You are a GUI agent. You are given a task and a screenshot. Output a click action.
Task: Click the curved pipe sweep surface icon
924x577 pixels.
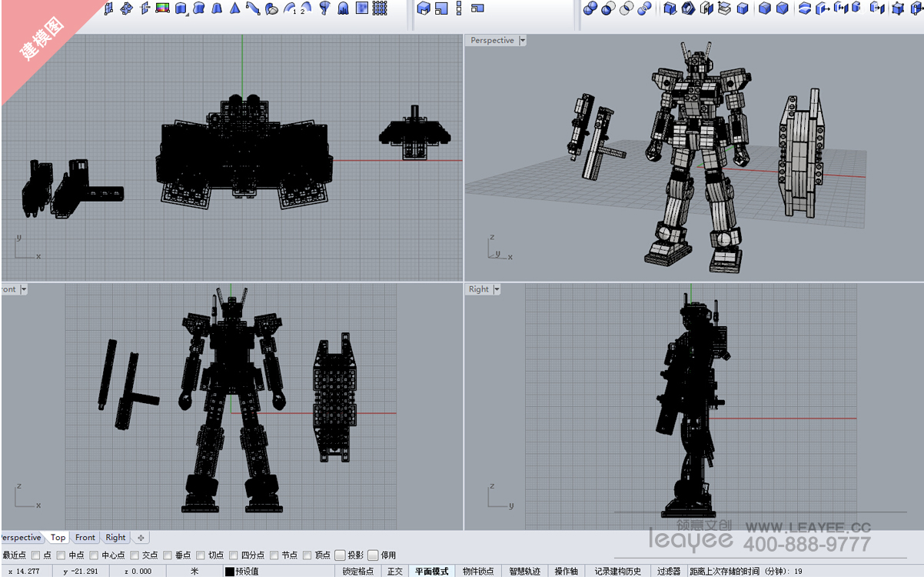click(x=253, y=8)
